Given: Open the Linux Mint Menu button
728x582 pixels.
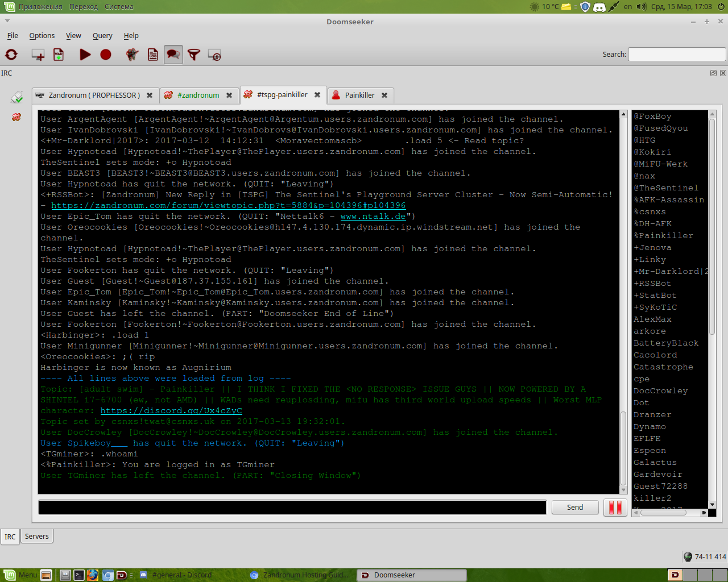Looking at the screenshot, I should click(x=20, y=575).
